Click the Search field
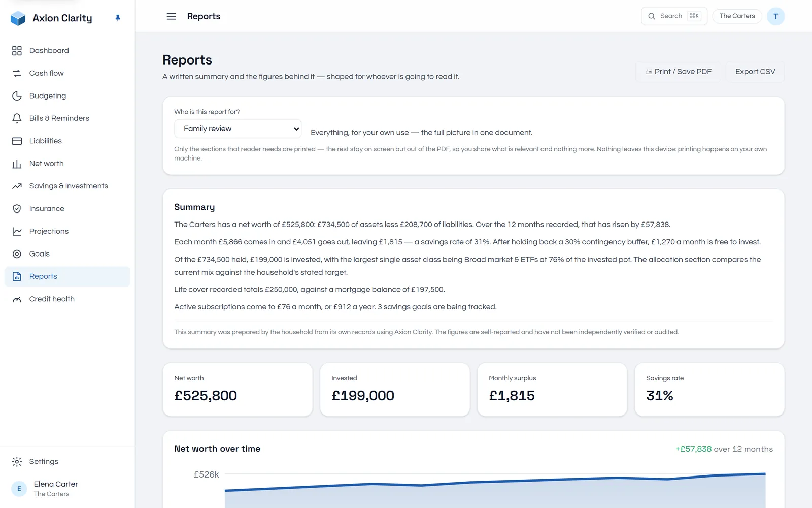812x508 pixels. (x=674, y=16)
